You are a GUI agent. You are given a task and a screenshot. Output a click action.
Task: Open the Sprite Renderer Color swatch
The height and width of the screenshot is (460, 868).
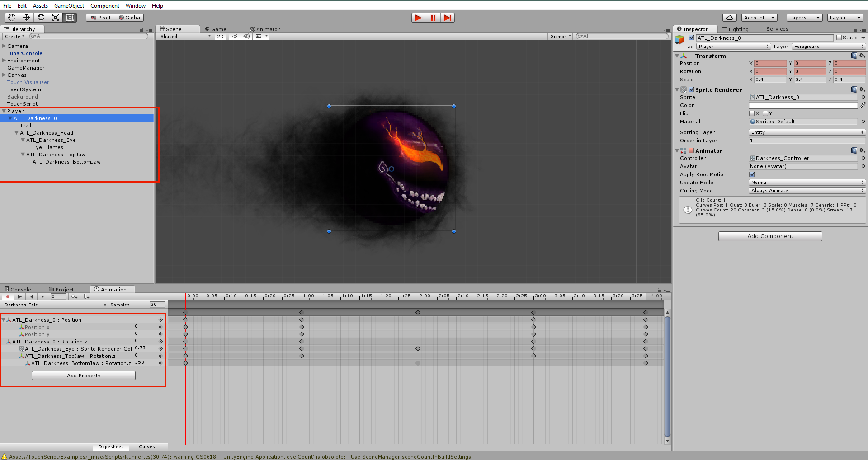coord(803,105)
